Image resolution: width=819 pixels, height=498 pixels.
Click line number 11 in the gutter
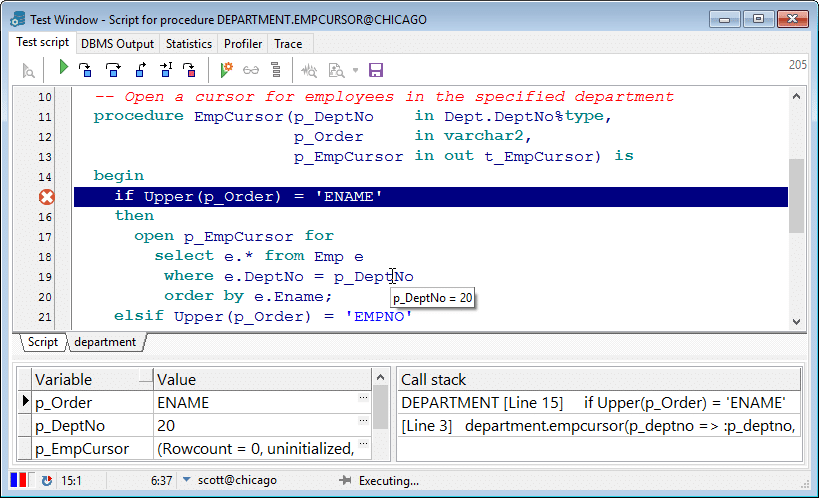pyautogui.click(x=45, y=117)
